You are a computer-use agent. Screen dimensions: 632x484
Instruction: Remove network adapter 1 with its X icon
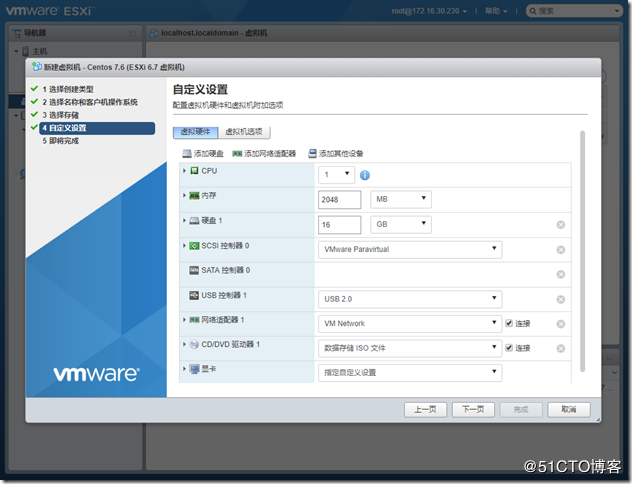(x=561, y=324)
